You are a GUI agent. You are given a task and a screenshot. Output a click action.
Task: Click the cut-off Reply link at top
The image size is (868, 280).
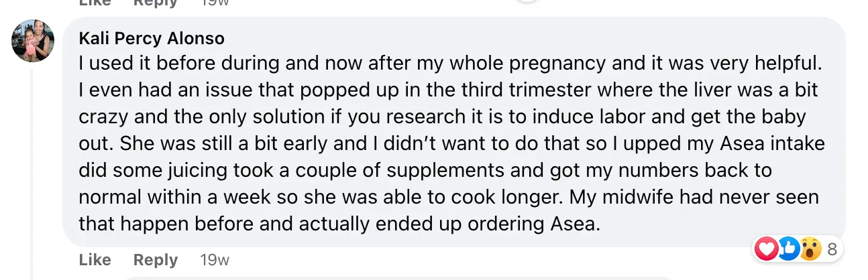tap(156, 3)
